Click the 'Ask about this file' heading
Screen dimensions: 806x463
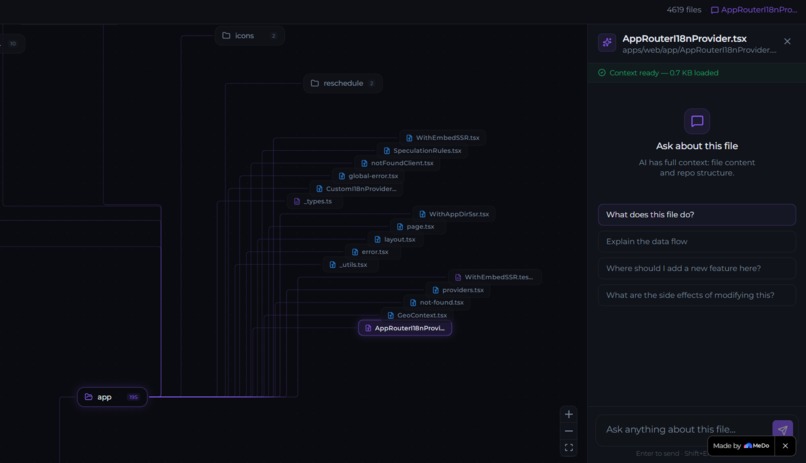697,146
